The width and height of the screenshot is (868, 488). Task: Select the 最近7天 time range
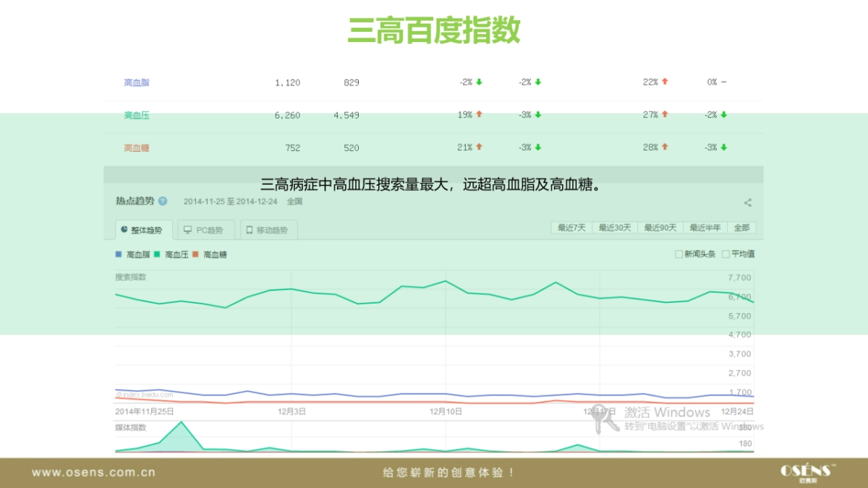pyautogui.click(x=571, y=227)
